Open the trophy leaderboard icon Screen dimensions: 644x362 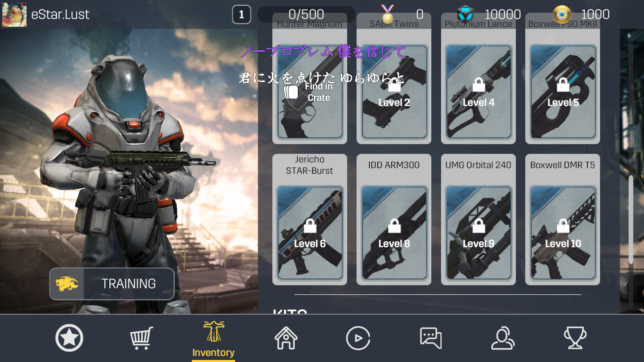click(575, 338)
